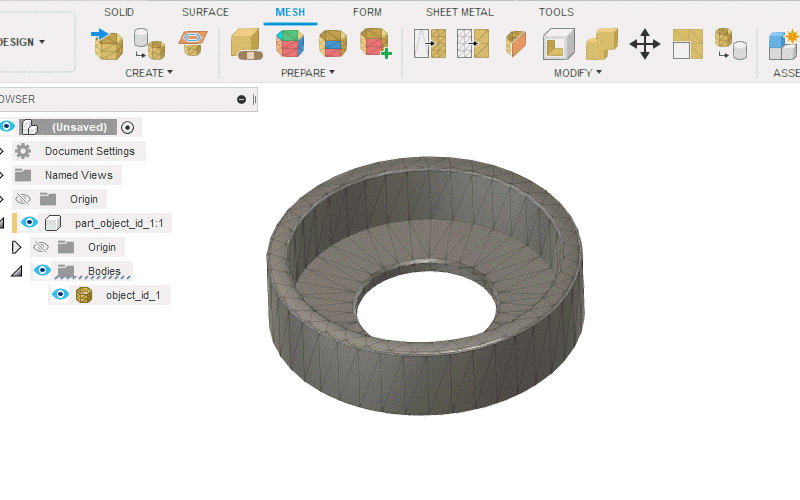800x500 pixels.
Task: Select the Create Face Group tool
Action: click(376, 43)
